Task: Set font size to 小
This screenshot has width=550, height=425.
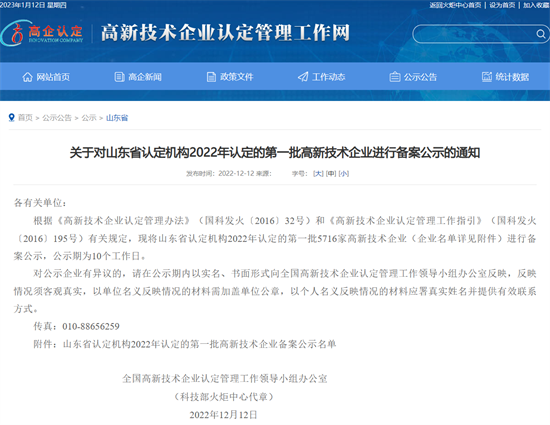Action: click(x=344, y=174)
